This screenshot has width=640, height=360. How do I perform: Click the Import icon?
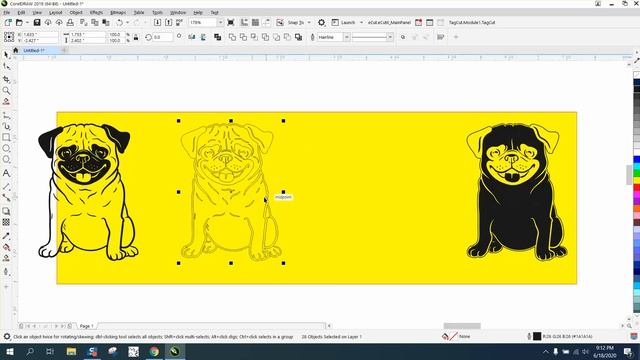(157, 22)
